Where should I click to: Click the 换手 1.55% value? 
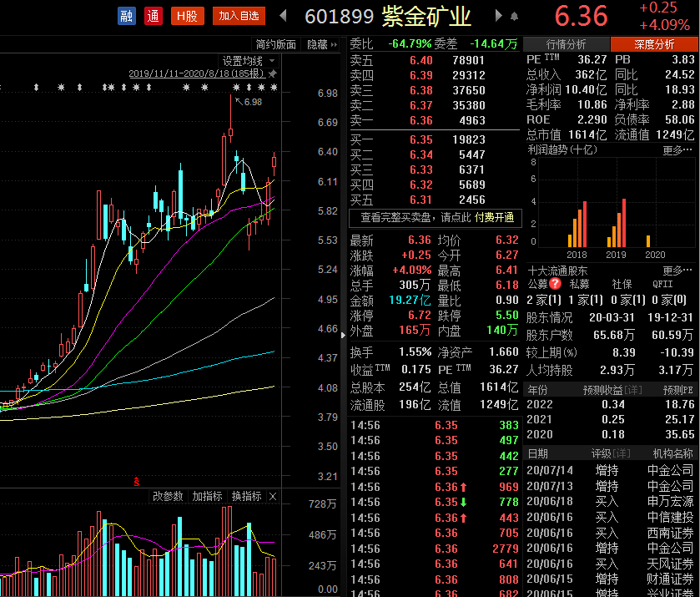pos(415,352)
